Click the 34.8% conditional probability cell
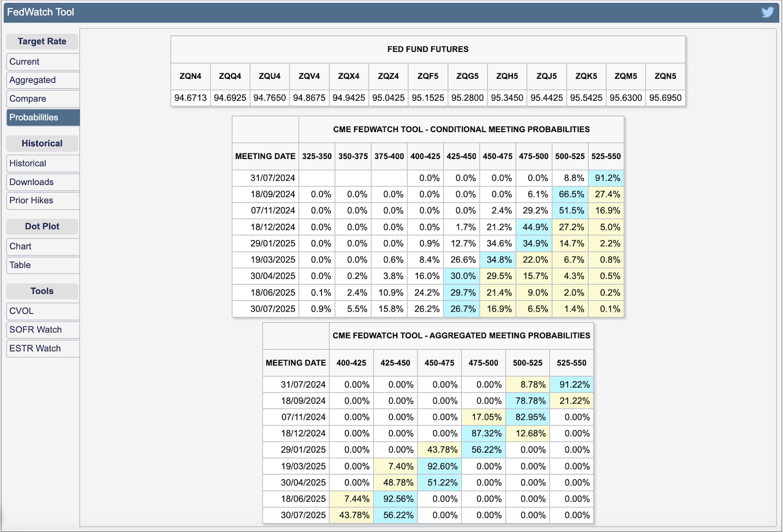Viewport: 783px width, 532px height. pos(498,260)
